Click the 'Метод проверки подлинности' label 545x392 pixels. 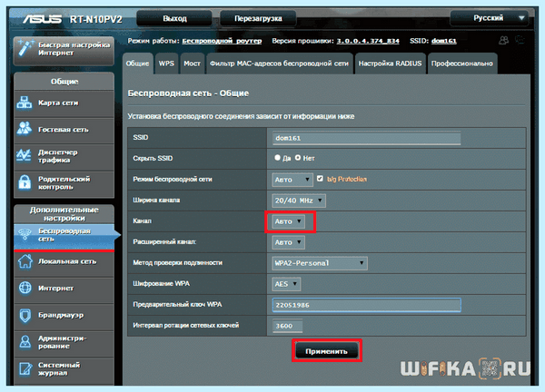[x=178, y=263]
